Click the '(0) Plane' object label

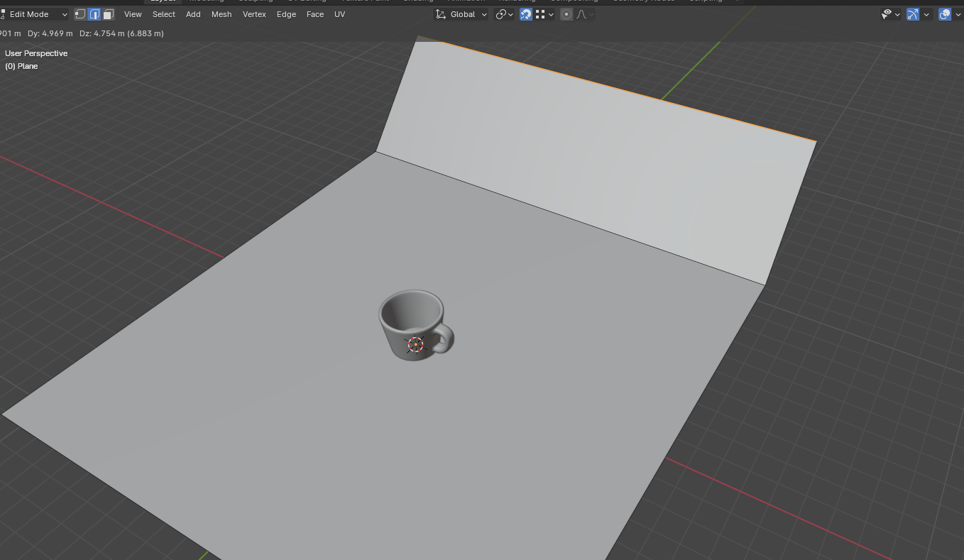21,66
